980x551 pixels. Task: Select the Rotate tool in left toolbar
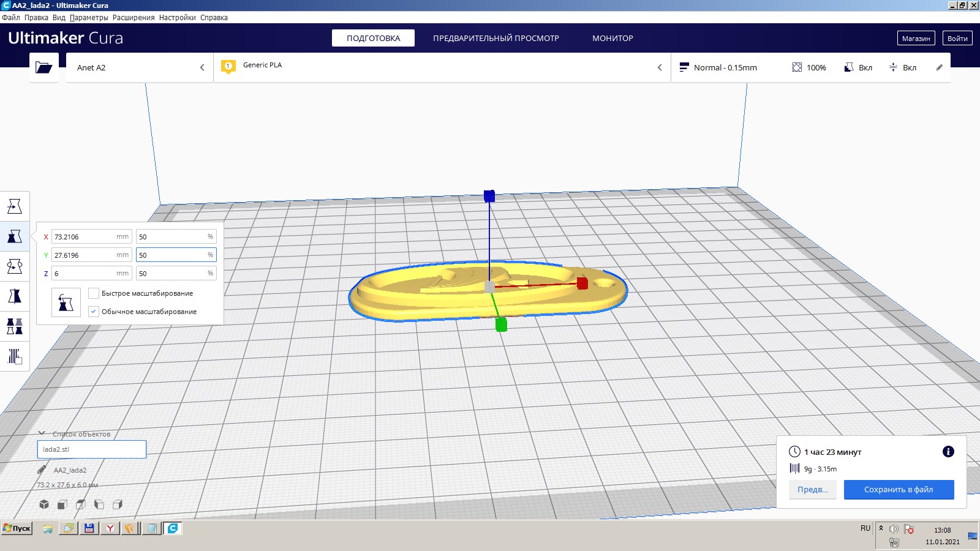pyautogui.click(x=15, y=266)
